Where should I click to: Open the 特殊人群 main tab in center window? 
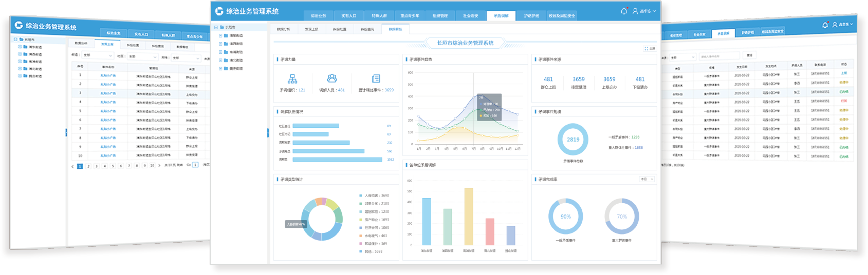379,15
